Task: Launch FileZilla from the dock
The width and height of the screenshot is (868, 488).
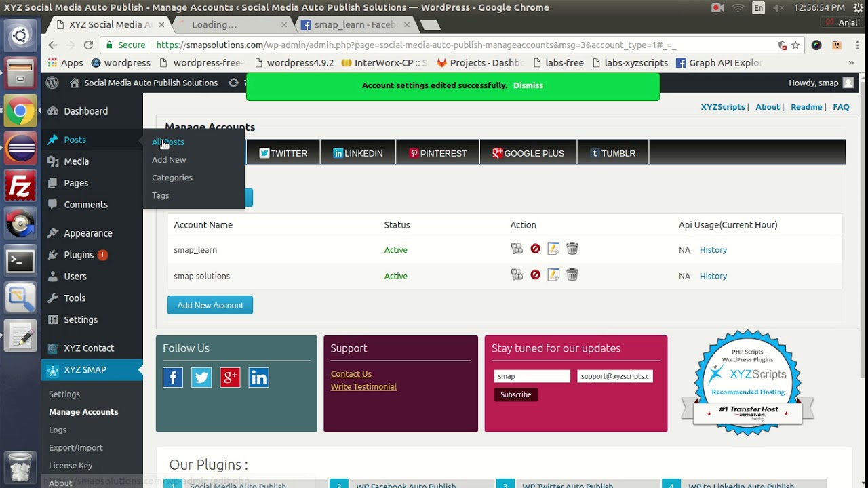Action: [20, 186]
